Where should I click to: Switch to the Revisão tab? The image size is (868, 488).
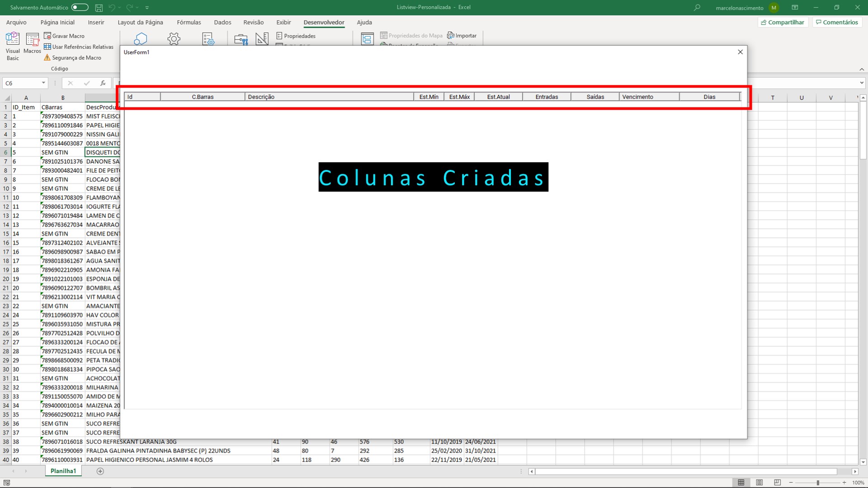point(253,22)
